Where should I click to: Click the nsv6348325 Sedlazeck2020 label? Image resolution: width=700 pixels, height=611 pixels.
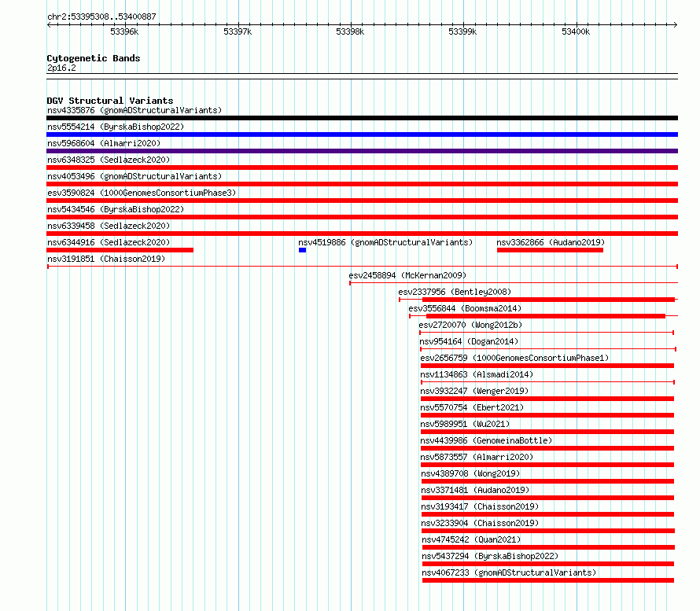click(x=109, y=160)
